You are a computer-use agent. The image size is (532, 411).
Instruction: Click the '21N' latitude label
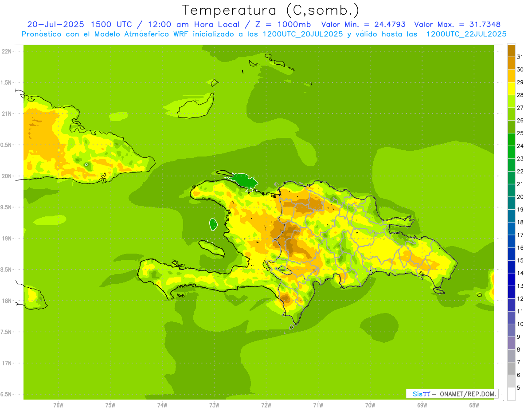7,114
